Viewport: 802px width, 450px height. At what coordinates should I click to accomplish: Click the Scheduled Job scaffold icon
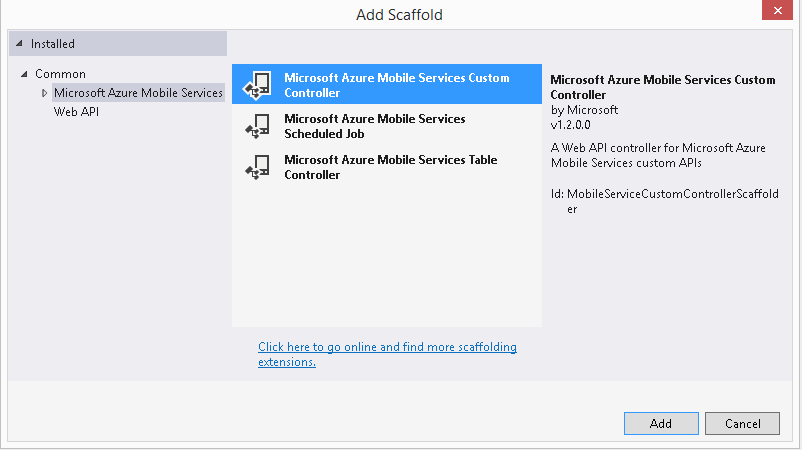(x=257, y=126)
